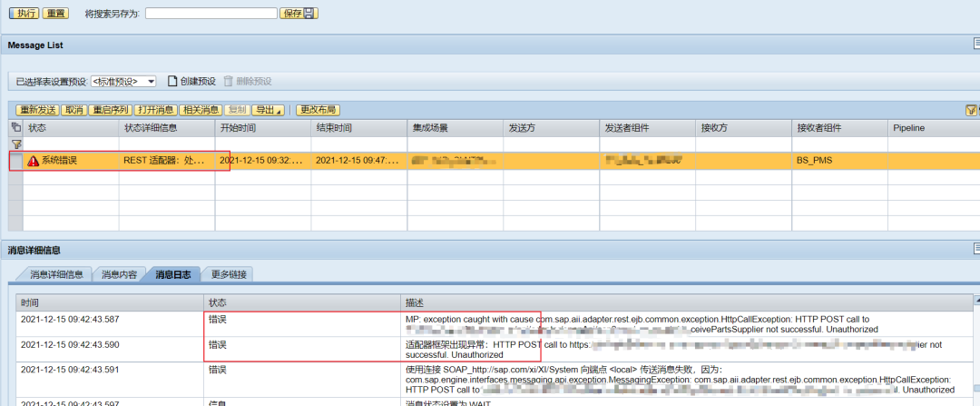Click the 状态详细信息 column header
Viewport: 980px width, 406px height.
point(167,128)
